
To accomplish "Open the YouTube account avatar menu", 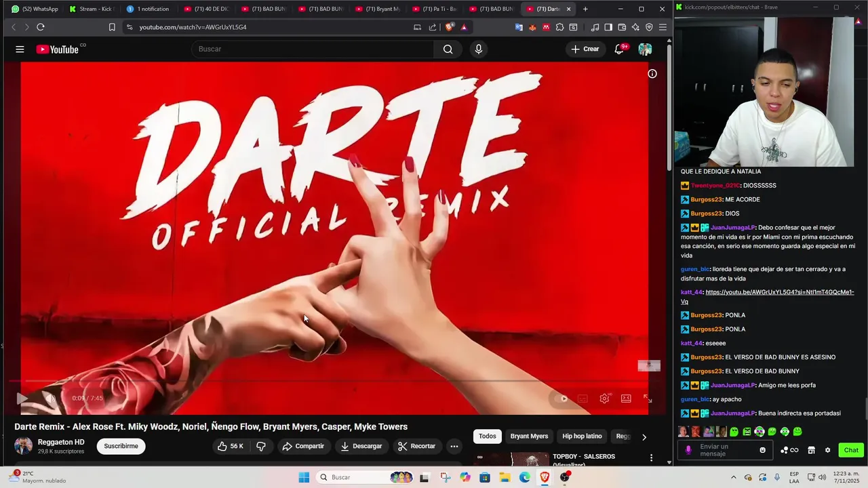I will pos(645,49).
